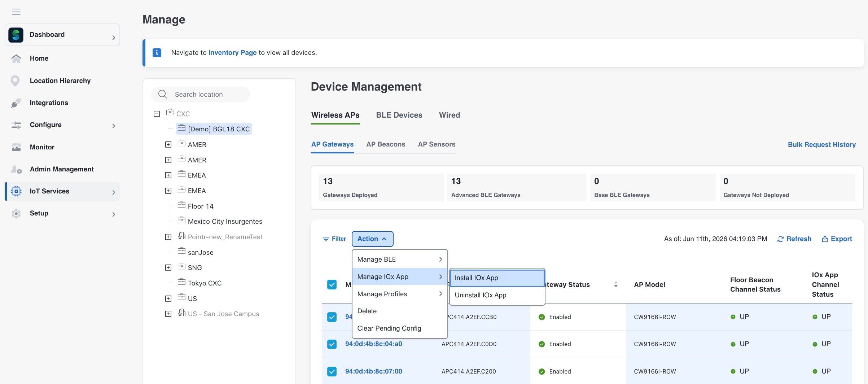This screenshot has width=868, height=384.
Task: Click the Location Hierarchy pin icon
Action: coord(15,81)
